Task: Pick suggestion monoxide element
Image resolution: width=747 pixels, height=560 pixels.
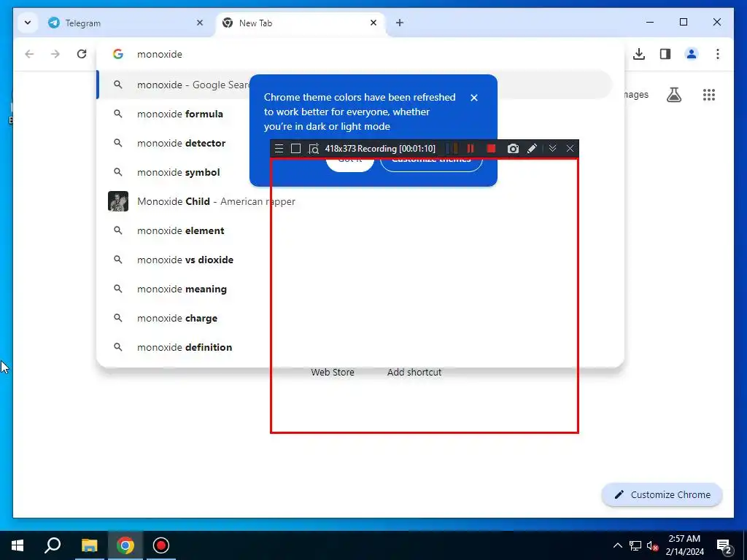Action: [181, 230]
